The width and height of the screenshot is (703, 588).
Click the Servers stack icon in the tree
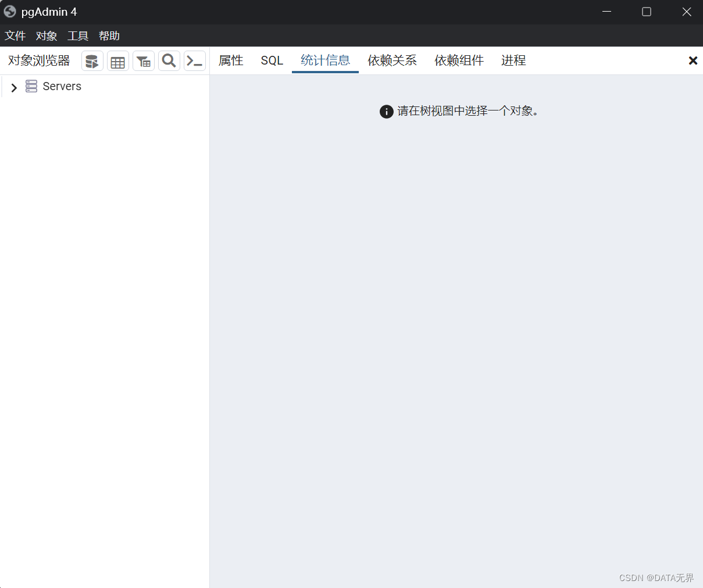[x=31, y=86]
